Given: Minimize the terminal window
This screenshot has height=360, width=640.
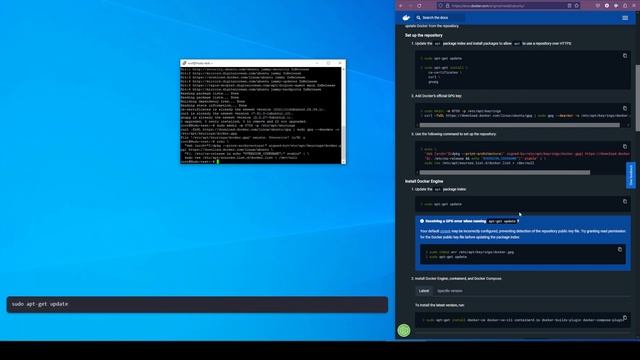Looking at the screenshot, I should pos(317,63).
